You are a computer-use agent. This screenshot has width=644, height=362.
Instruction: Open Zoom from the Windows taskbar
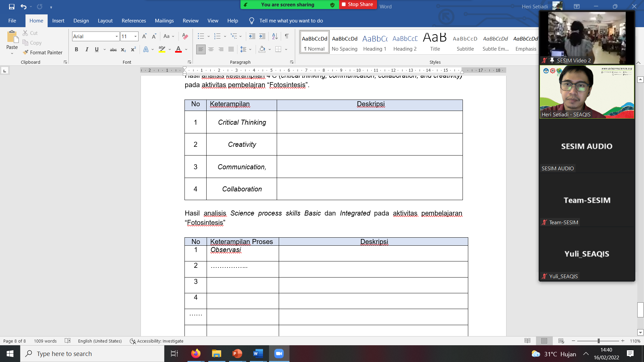[x=279, y=354]
